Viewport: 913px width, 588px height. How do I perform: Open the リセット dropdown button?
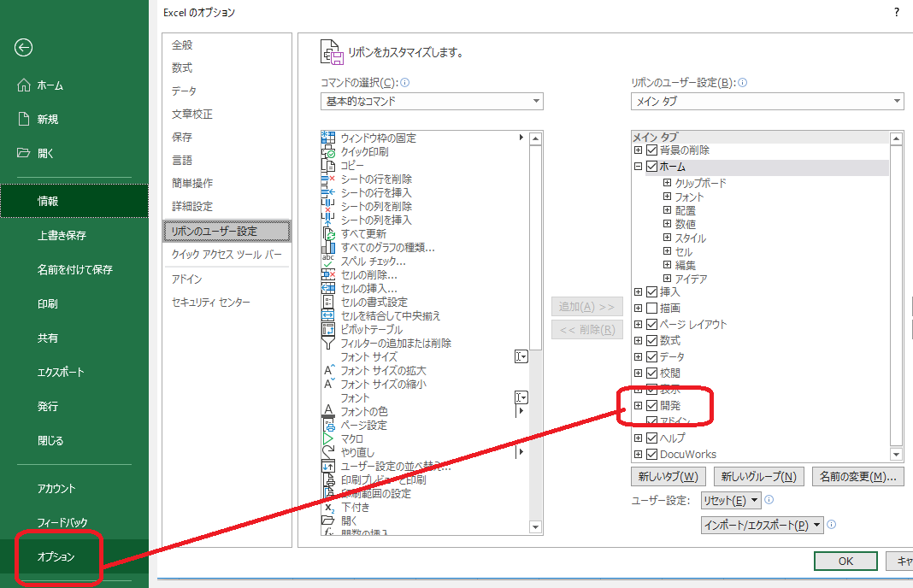731,500
